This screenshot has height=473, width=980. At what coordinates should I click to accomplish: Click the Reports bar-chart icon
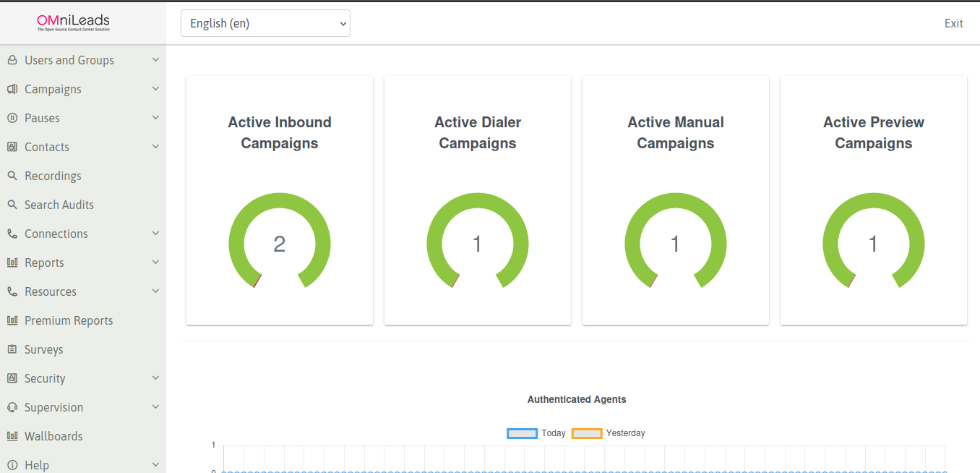12,262
